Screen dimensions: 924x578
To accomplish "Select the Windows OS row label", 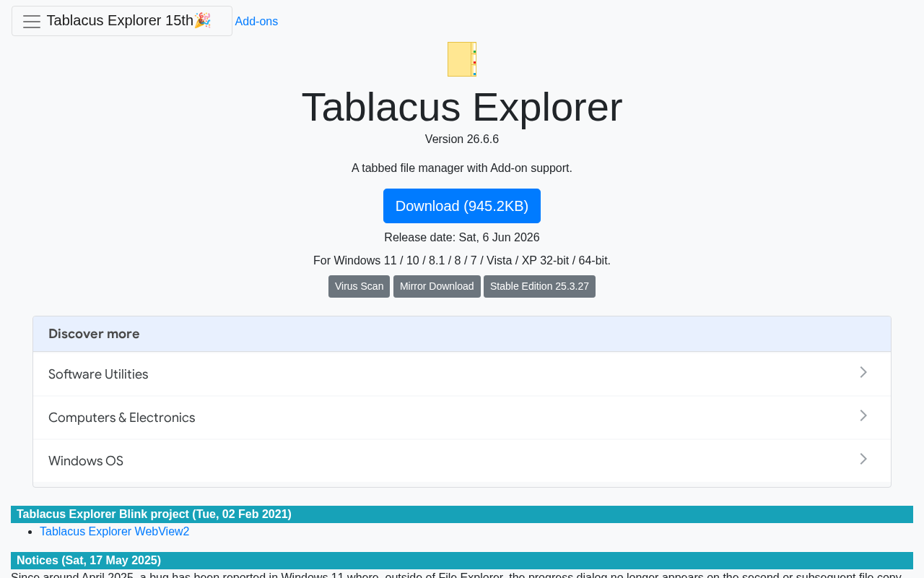I will 86,461.
